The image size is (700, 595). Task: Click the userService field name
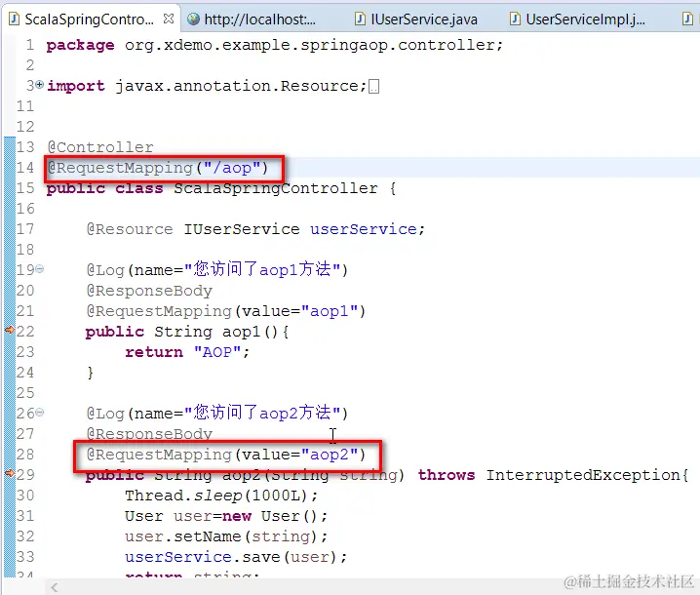364,229
